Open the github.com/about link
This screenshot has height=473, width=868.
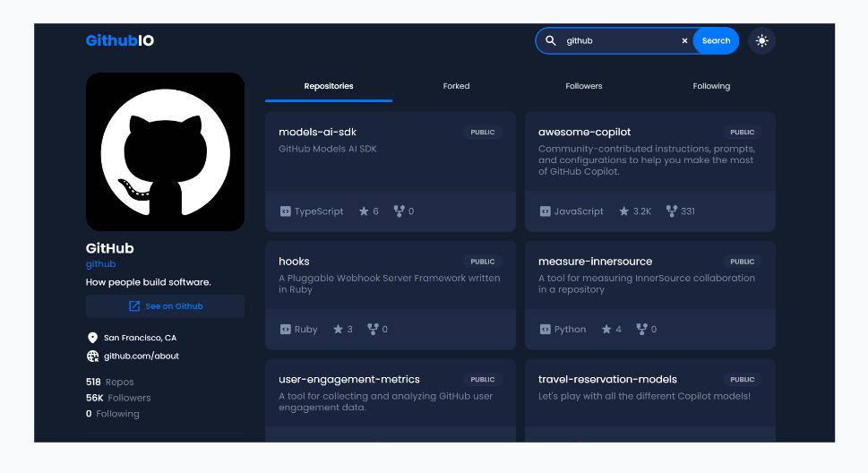click(x=142, y=357)
